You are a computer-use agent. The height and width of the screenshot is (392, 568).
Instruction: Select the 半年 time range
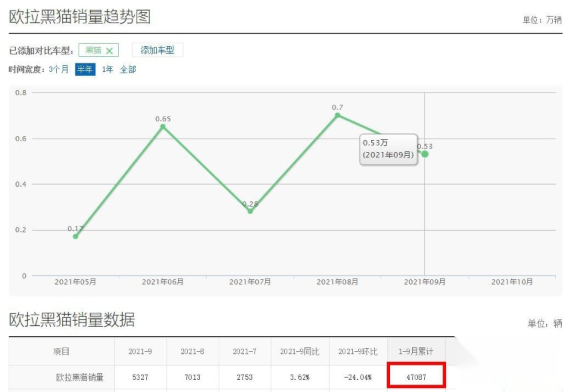point(85,69)
